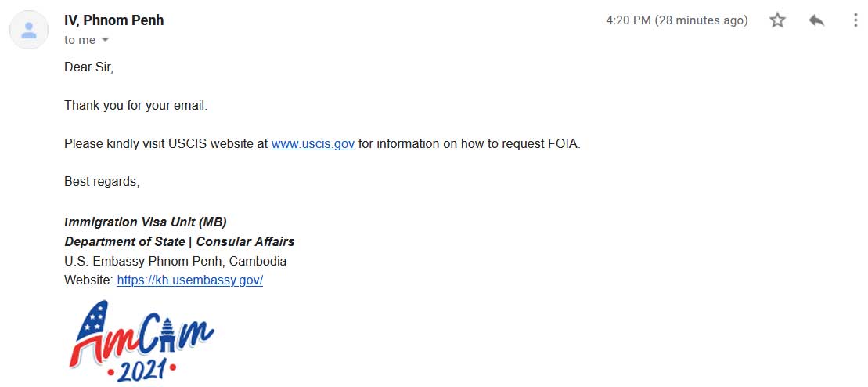Click the "Thank you for your email." line
Viewport: 868px width, 387px height.
[135, 105]
